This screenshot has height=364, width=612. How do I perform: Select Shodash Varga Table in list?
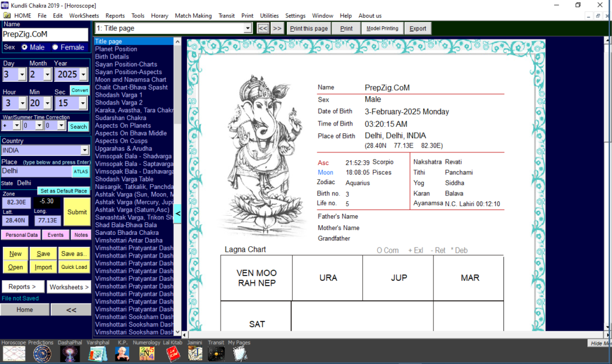(x=124, y=179)
